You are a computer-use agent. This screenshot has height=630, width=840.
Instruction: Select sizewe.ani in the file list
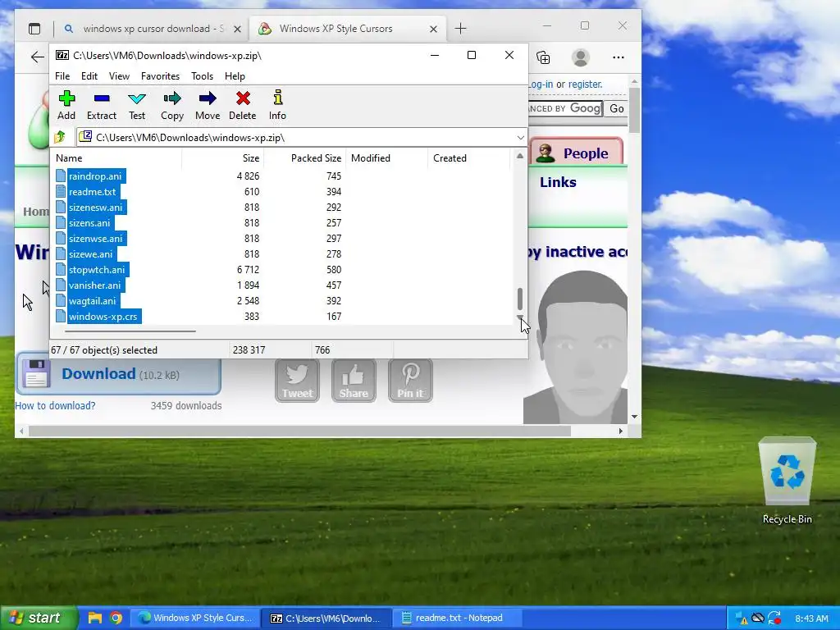click(x=90, y=253)
